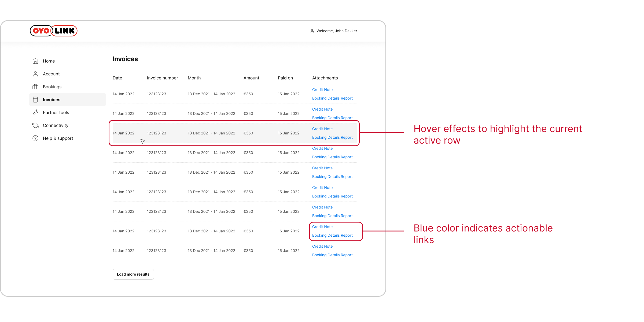Click the Connectivity sync arrows icon
Image resolution: width=644 pixels, height=322 pixels.
point(35,125)
